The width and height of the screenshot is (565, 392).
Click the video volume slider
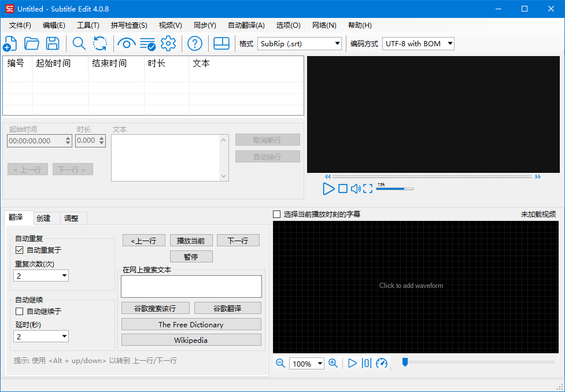(x=395, y=188)
